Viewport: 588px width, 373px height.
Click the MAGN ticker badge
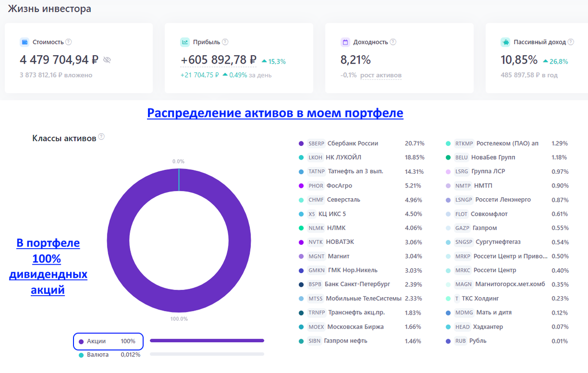click(x=464, y=284)
